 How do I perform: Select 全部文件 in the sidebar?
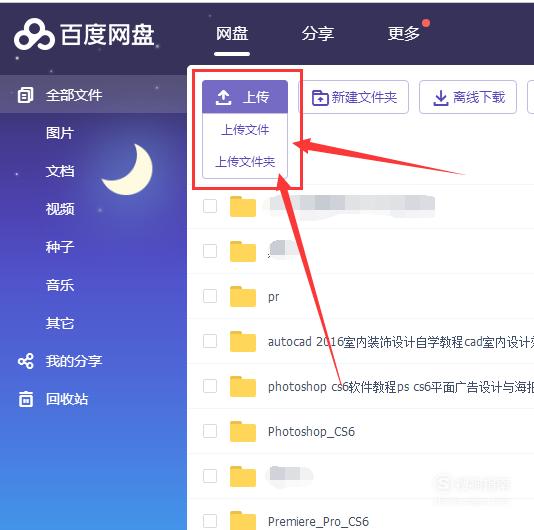[x=93, y=95]
